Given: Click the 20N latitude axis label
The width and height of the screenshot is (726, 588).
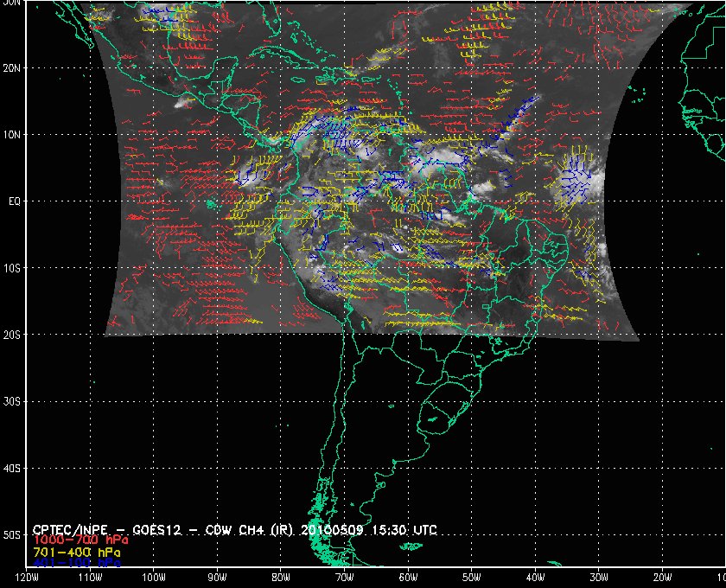Looking at the screenshot, I should coord(13,67).
